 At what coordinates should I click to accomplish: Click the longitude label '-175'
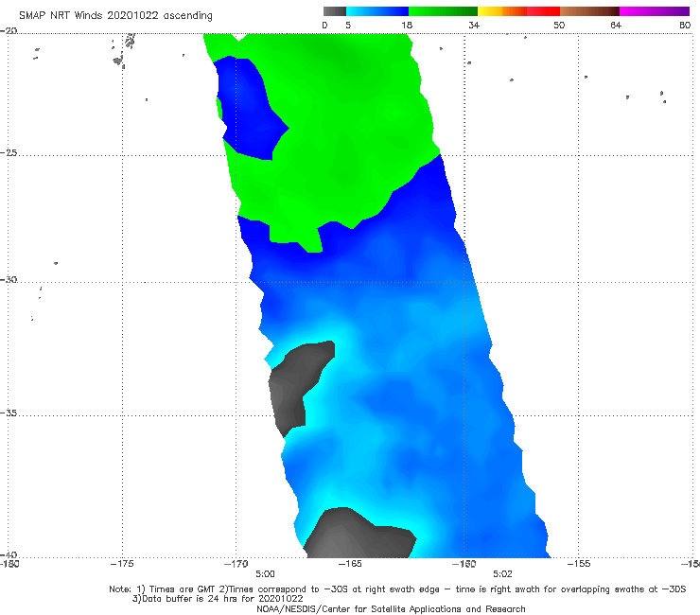(x=122, y=564)
